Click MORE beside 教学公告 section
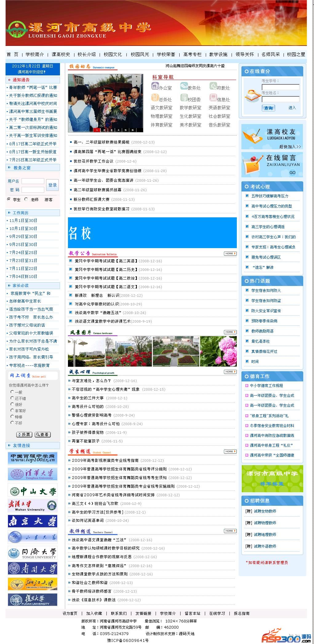Screen dimensions: 314x644 tap(230, 254)
